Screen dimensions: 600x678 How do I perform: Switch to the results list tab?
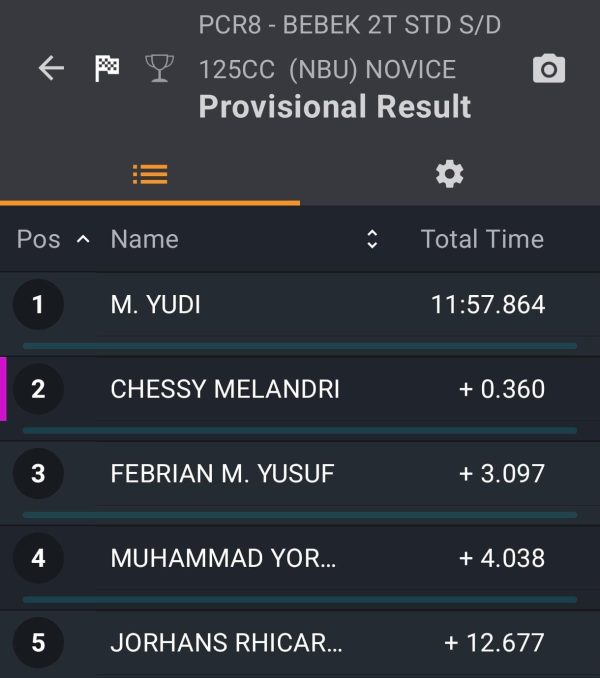(150, 175)
